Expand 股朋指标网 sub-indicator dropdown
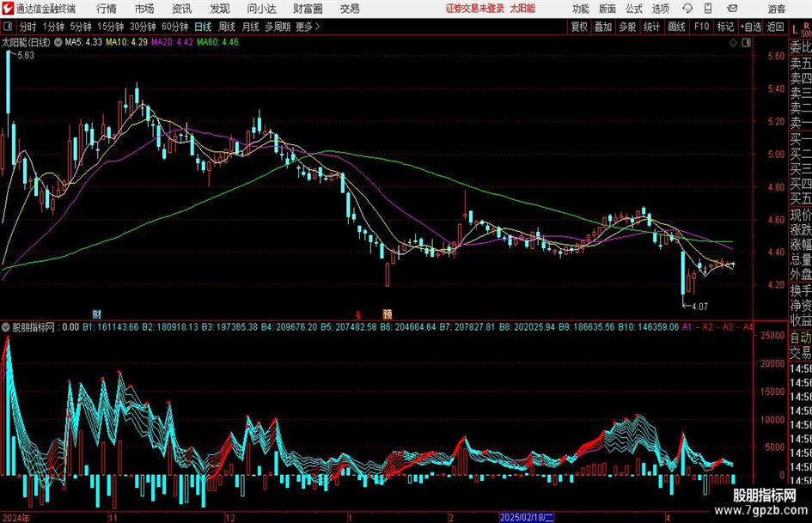Viewport: 812px width, 523px height. point(6,326)
